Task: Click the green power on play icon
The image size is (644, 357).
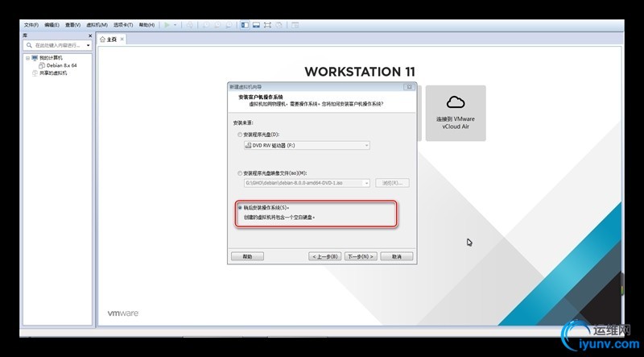Action: pos(167,25)
